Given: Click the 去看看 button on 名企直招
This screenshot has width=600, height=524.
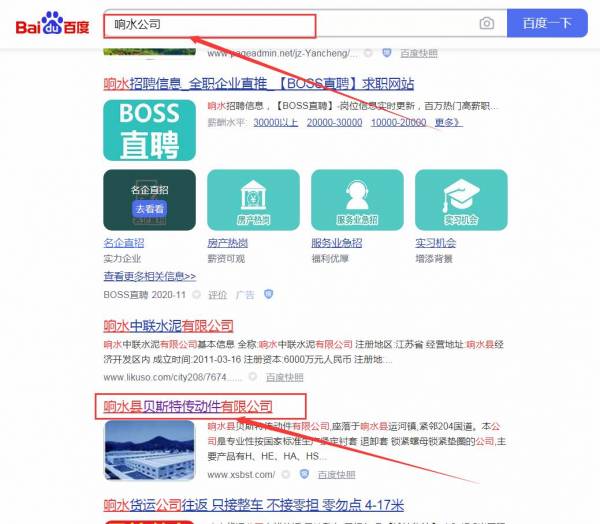Looking at the screenshot, I should (148, 209).
